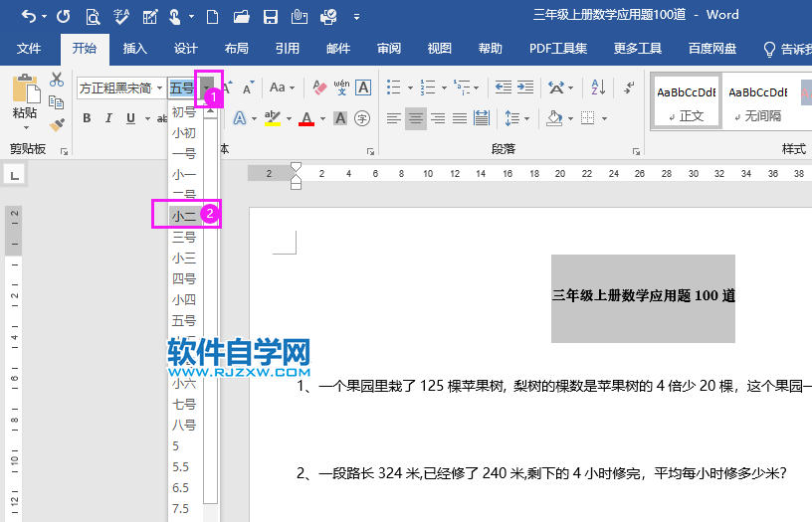The image size is (812, 522).
Task: Open the phonetic guide (wén) tool
Action: [x=341, y=87]
